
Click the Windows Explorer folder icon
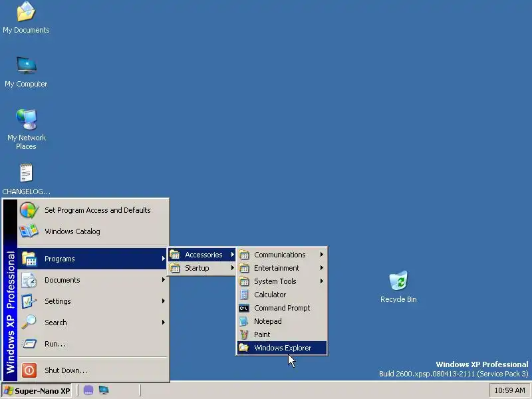tap(244, 348)
